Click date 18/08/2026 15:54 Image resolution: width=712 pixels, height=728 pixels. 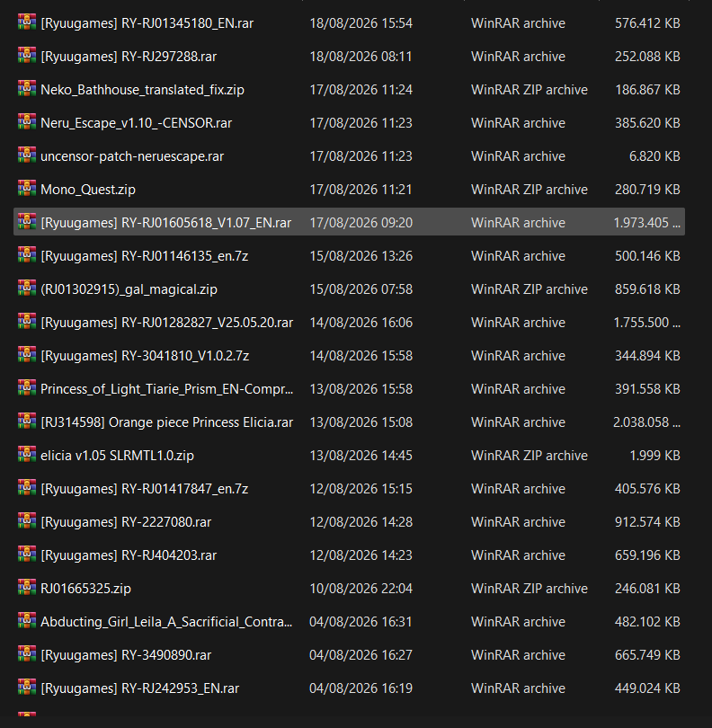[x=360, y=23]
